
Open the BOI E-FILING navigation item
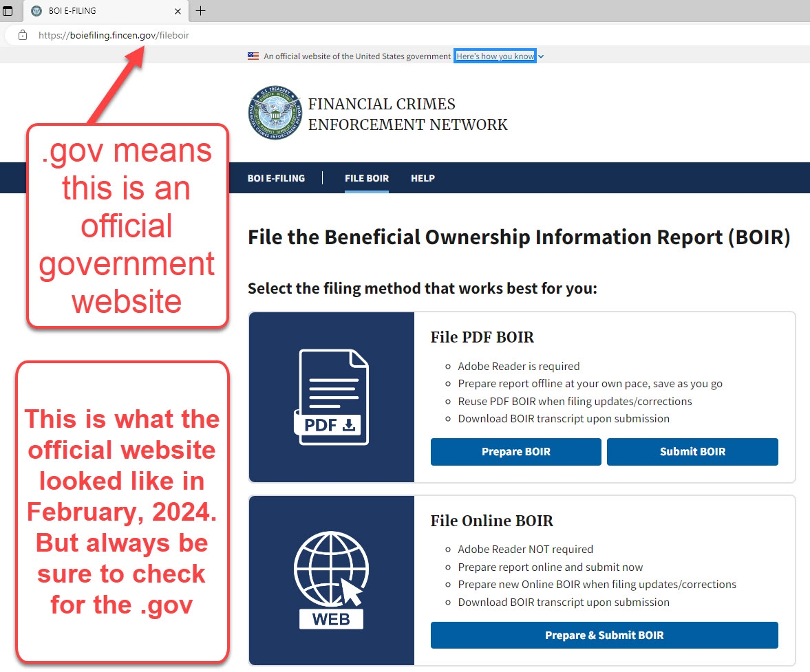pyautogui.click(x=277, y=178)
